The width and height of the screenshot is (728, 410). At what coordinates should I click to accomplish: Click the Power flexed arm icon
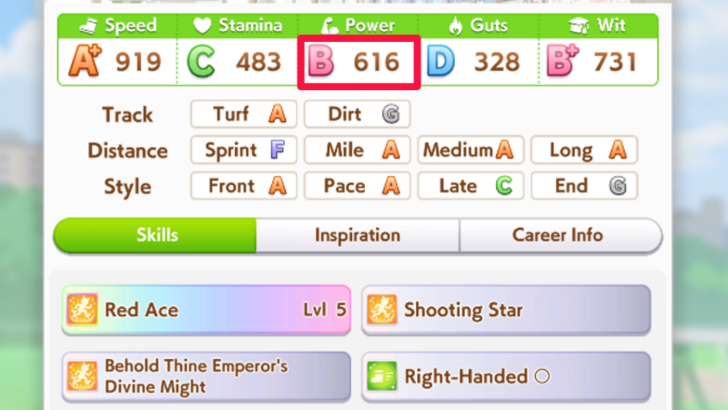329,26
